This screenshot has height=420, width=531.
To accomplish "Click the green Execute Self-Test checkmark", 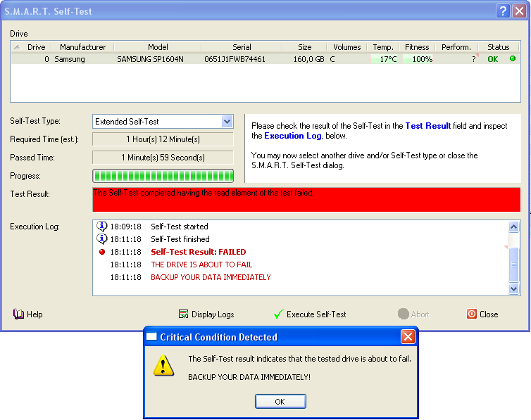I will (x=278, y=314).
